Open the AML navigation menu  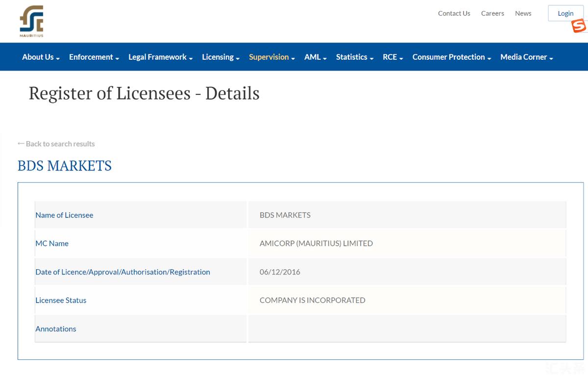315,57
